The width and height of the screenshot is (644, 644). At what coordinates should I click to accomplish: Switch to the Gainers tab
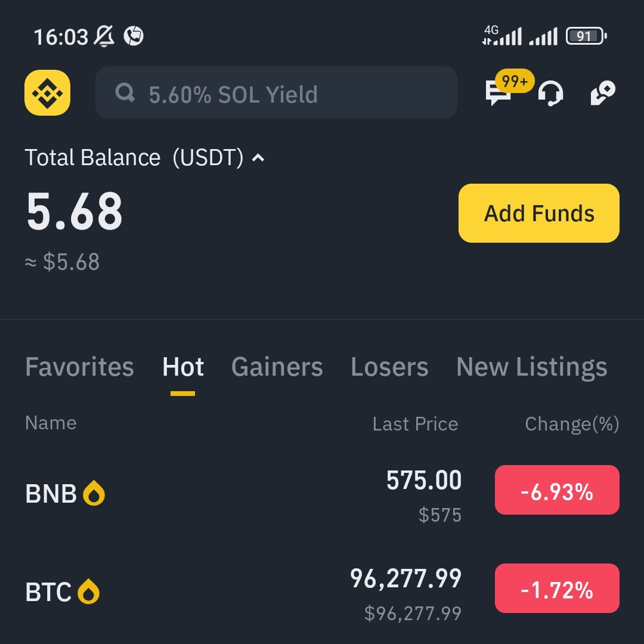coord(277,367)
